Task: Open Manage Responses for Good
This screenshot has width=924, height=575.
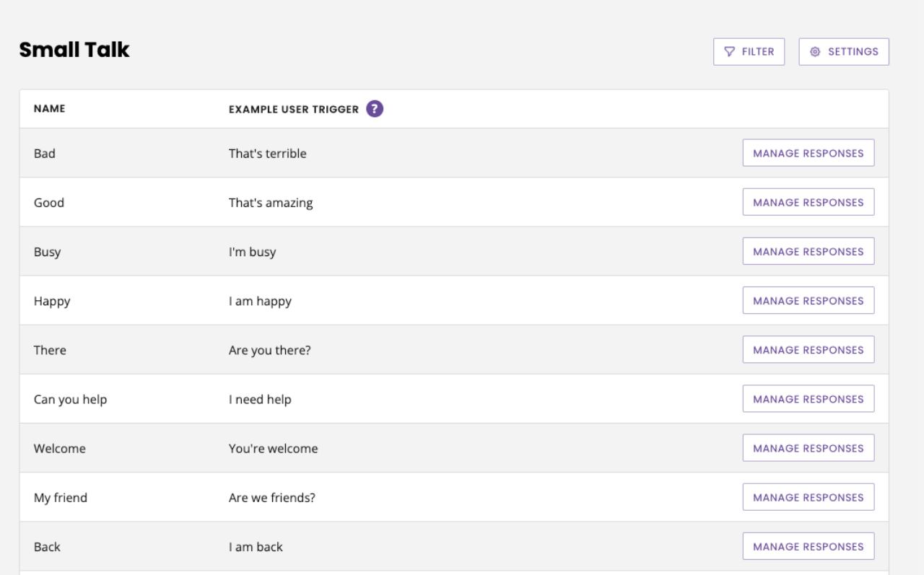Action: pos(808,202)
